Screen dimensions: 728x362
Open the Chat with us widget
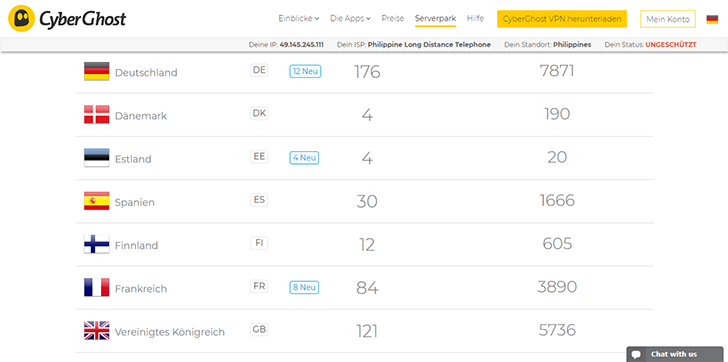[674, 354]
